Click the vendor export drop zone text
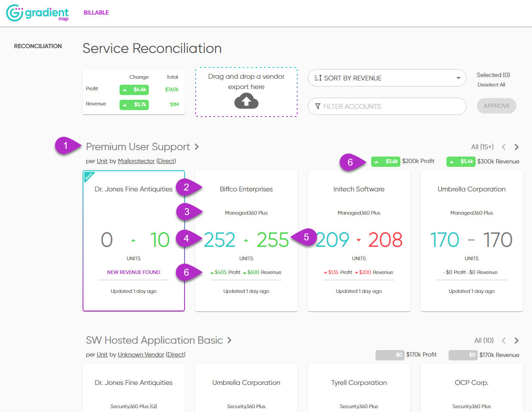 [246, 81]
